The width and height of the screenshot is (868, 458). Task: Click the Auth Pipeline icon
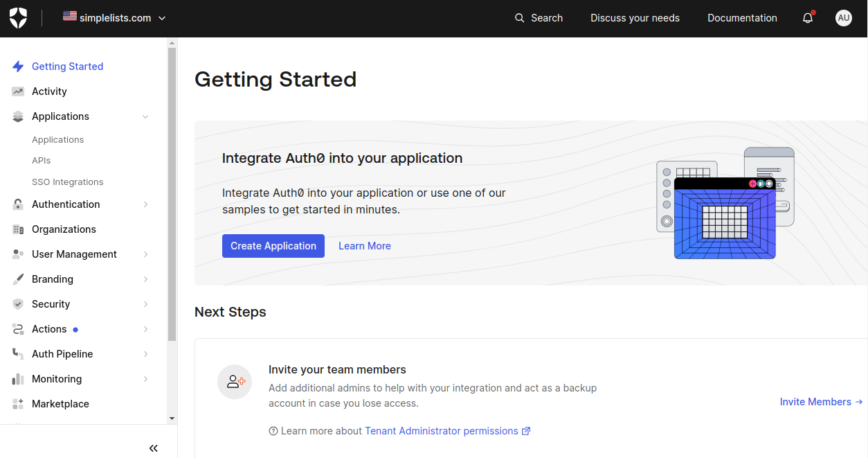click(x=18, y=354)
